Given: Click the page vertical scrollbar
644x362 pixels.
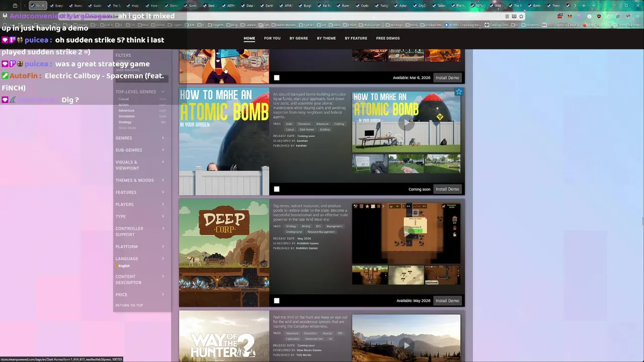Looking at the screenshot, I should tap(642, 221).
